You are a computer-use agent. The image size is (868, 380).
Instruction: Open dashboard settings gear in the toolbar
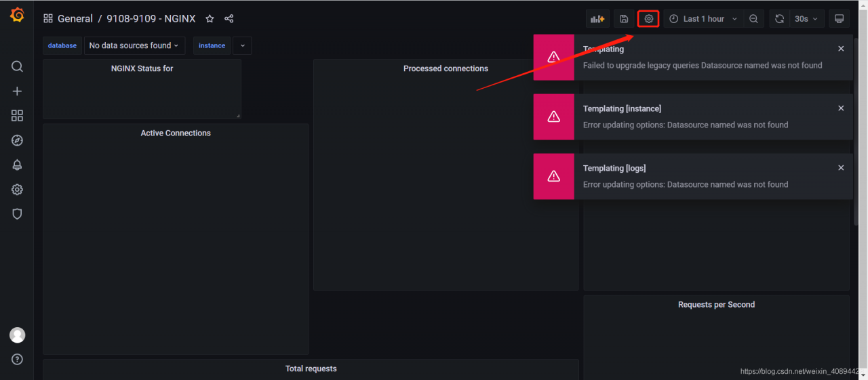click(x=649, y=19)
